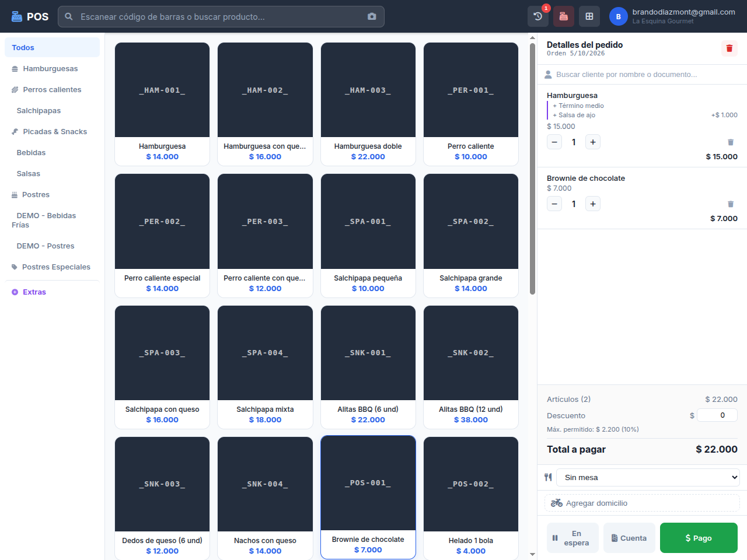Click the Cuenta button

tap(629, 538)
